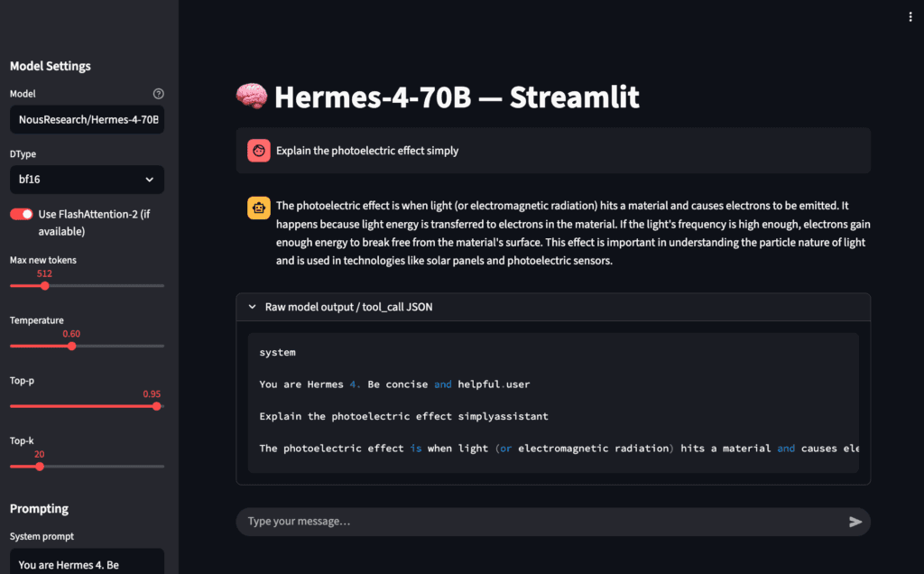Click the DType dropdown chevron arrow
924x574 pixels.
coord(150,180)
